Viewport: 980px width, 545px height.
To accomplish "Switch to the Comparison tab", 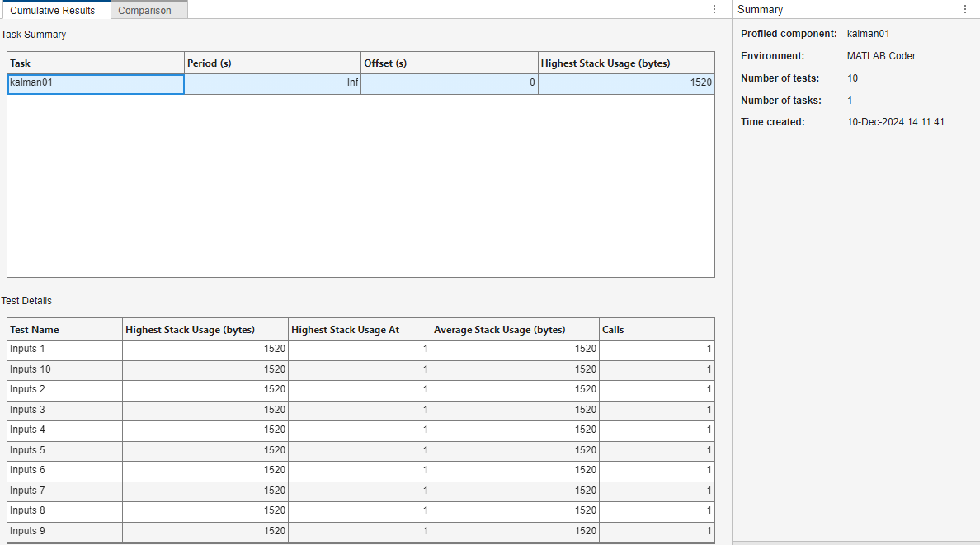I will [145, 11].
